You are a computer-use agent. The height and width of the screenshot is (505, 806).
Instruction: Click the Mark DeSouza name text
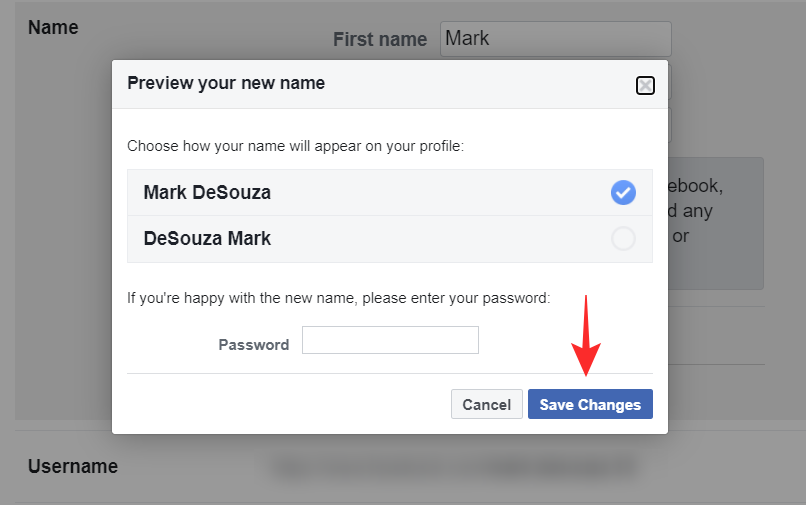[x=207, y=192]
